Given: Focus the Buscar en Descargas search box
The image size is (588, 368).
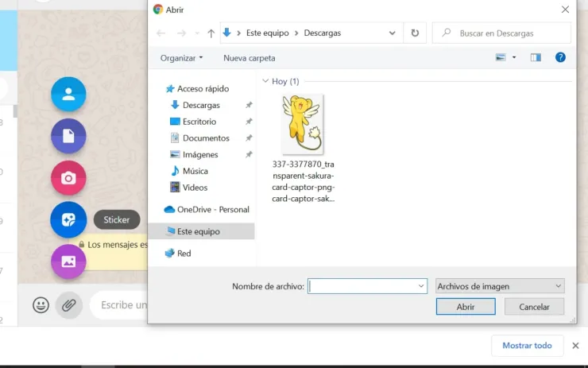Looking at the screenshot, I should (501, 33).
